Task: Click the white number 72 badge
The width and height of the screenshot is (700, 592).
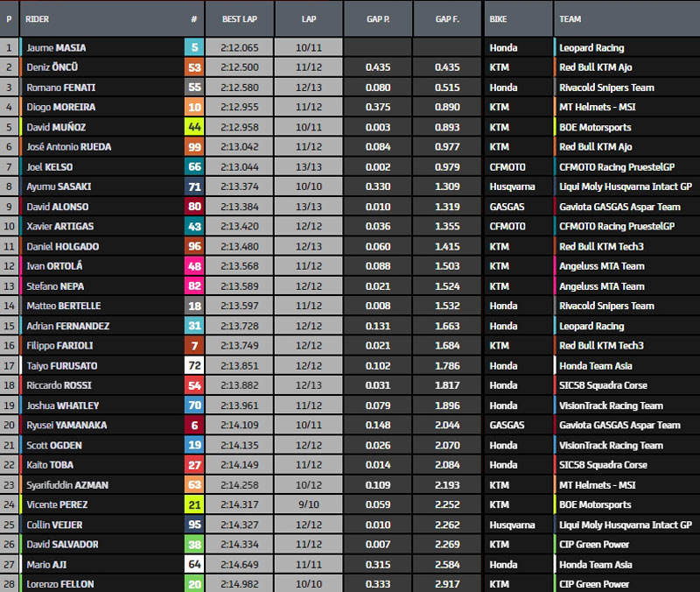Action: pos(193,365)
